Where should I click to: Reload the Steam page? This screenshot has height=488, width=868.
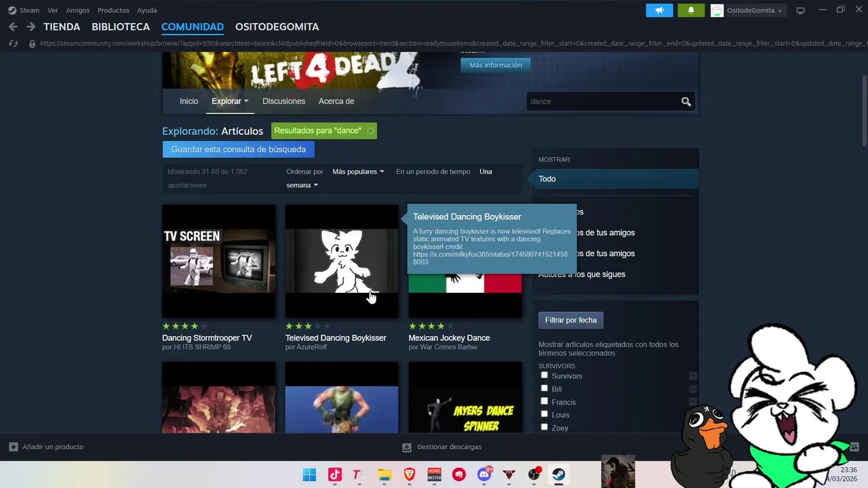(x=13, y=43)
